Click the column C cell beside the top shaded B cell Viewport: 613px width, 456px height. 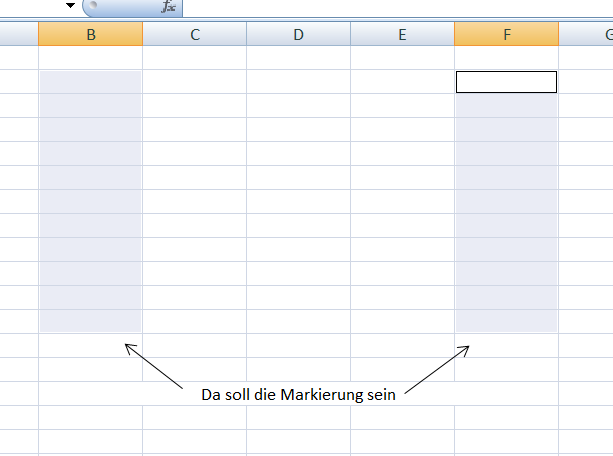coord(195,82)
